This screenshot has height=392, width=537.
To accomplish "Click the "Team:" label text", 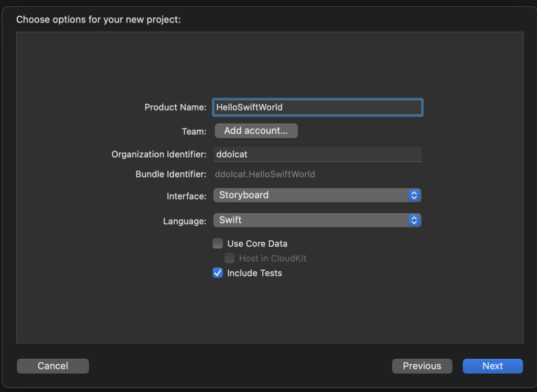I will pyautogui.click(x=194, y=132).
